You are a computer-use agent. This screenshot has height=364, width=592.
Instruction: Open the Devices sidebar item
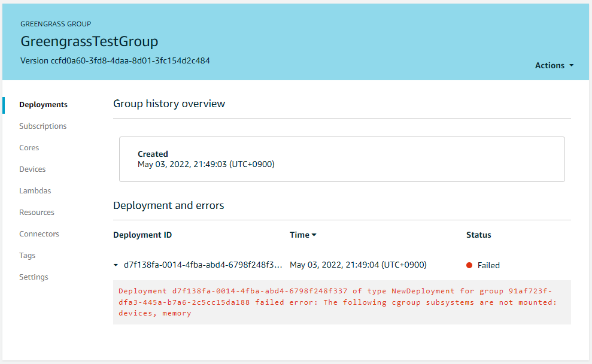click(x=32, y=169)
